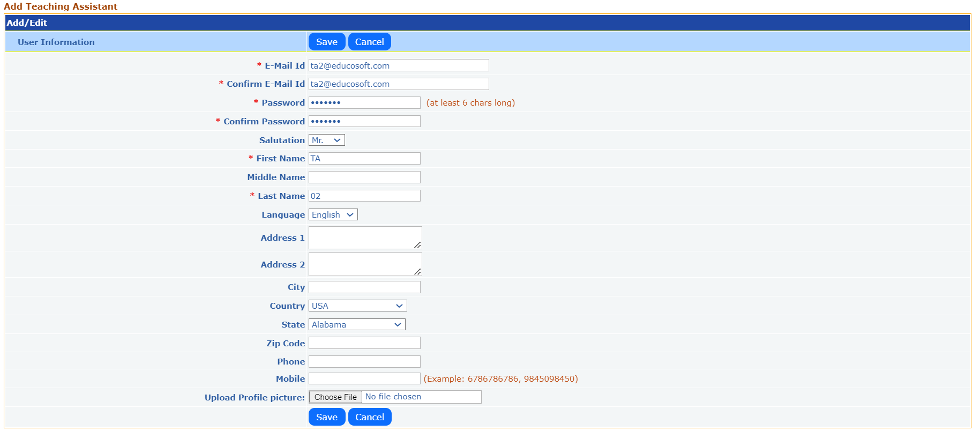Click the Mobile number field
Viewport: 980px width, 431px height.
click(364, 378)
